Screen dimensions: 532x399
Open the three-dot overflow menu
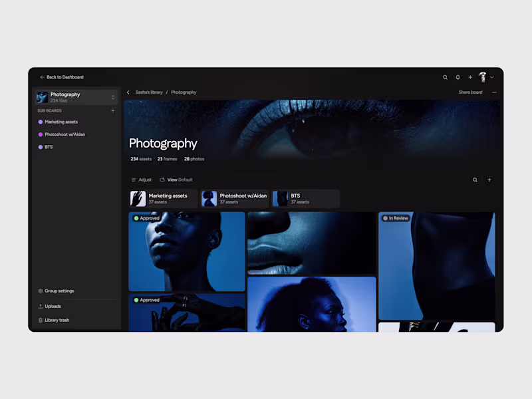coord(495,92)
